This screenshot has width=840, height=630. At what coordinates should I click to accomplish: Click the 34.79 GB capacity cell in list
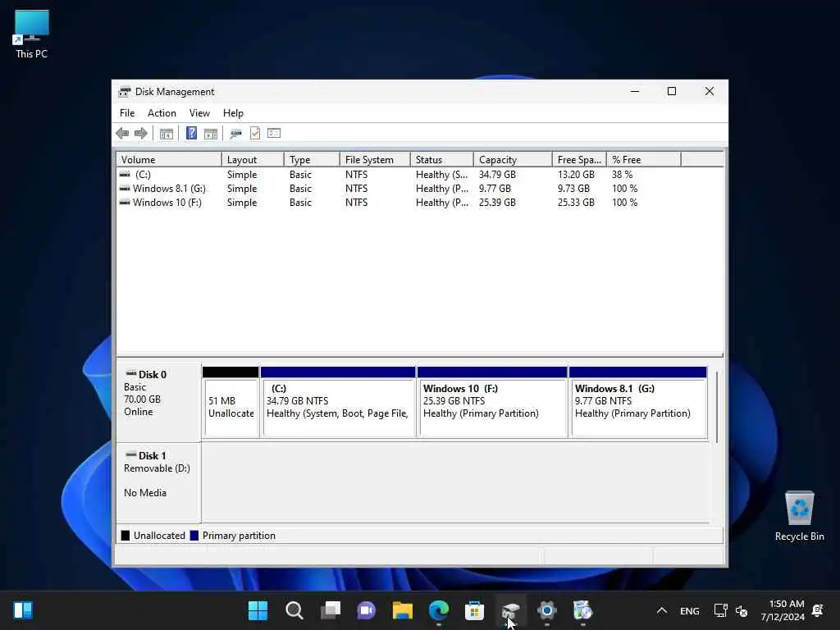pyautogui.click(x=497, y=175)
